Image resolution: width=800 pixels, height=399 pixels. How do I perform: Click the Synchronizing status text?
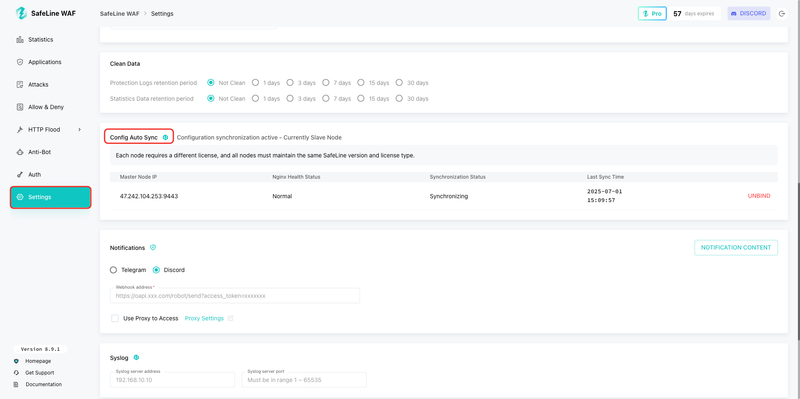448,196
